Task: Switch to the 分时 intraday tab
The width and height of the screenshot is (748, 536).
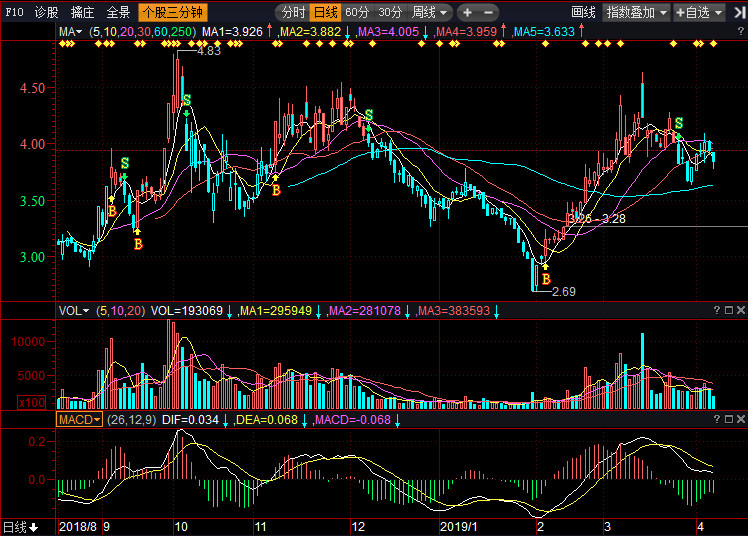Action: point(293,12)
